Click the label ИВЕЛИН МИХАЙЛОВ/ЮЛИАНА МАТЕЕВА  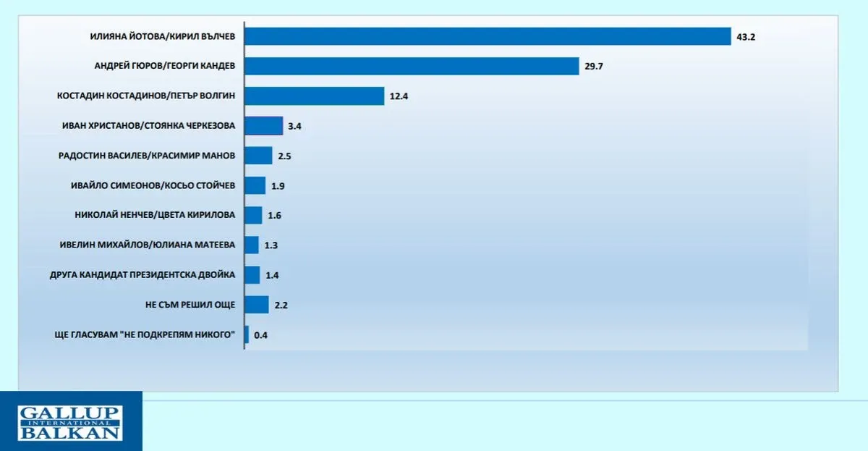[x=148, y=245]
